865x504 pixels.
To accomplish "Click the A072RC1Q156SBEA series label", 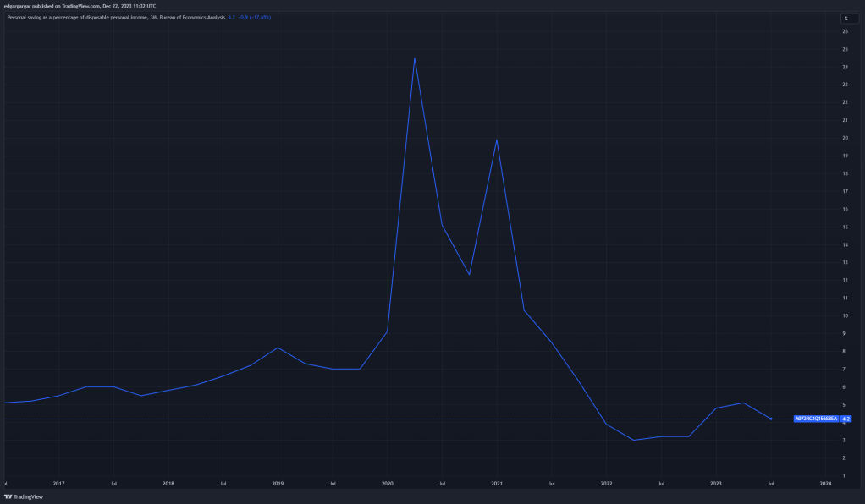I will pos(816,419).
